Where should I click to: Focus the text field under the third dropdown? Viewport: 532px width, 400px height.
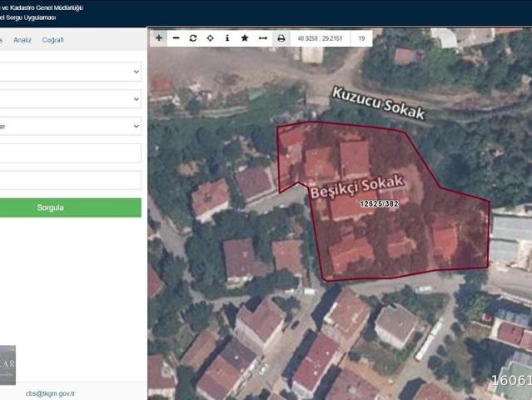point(70,153)
